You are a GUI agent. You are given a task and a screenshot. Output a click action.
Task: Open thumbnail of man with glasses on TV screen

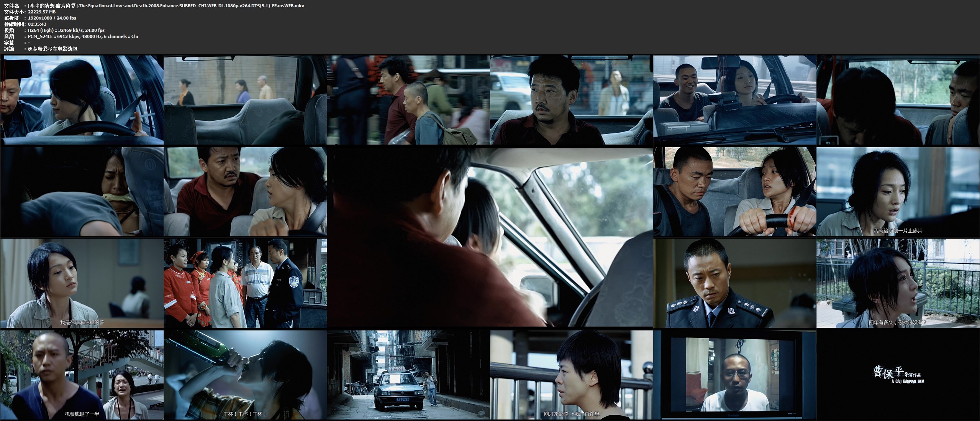[735, 375]
